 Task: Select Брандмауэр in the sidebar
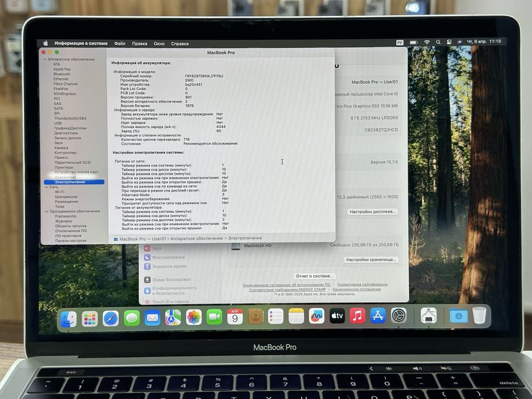click(x=66, y=197)
